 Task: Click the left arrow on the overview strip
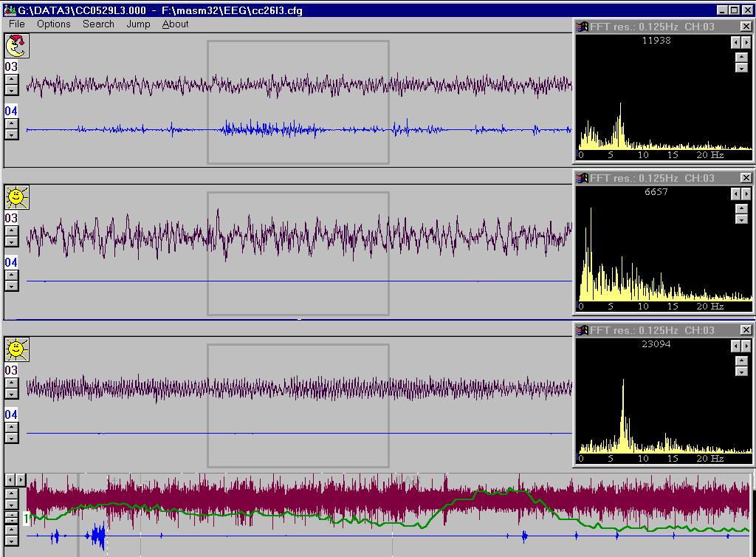10,480
